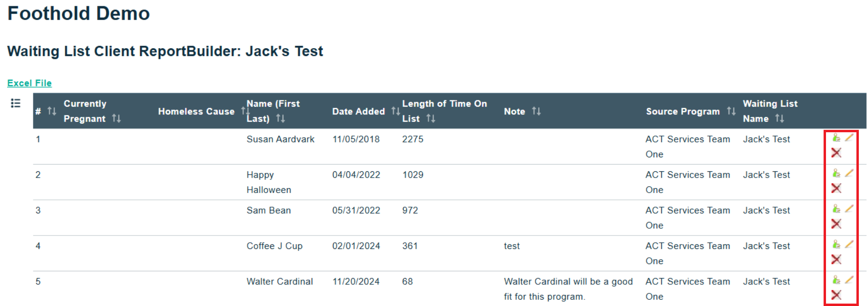Sort by Waiting List Name
Screen dimensions: 868x306
point(779,119)
